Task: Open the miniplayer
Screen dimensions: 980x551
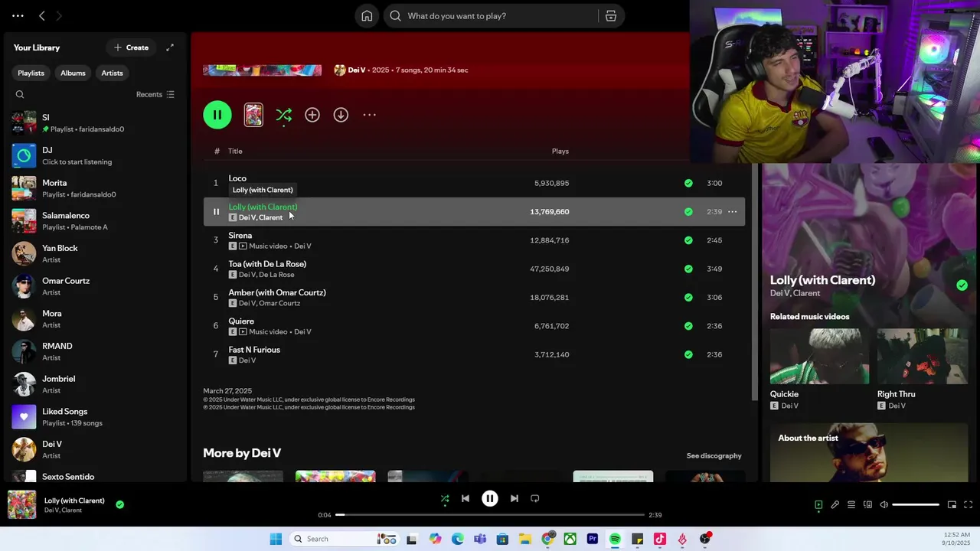Action: (x=952, y=504)
